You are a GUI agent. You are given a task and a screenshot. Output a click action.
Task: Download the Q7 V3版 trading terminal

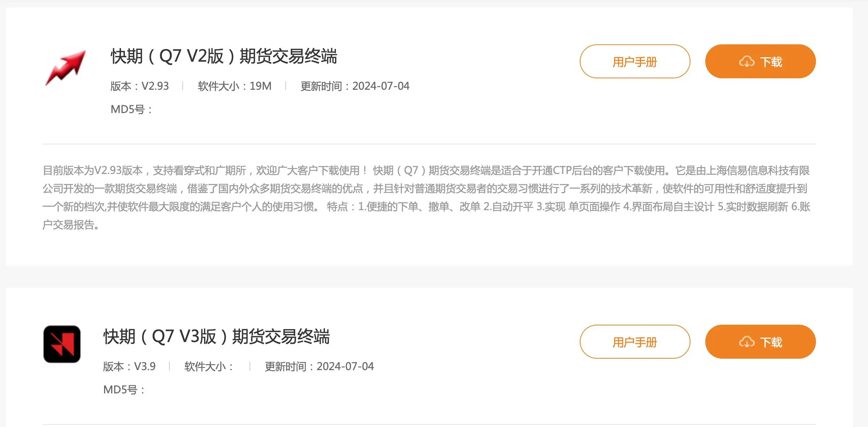[760, 342]
